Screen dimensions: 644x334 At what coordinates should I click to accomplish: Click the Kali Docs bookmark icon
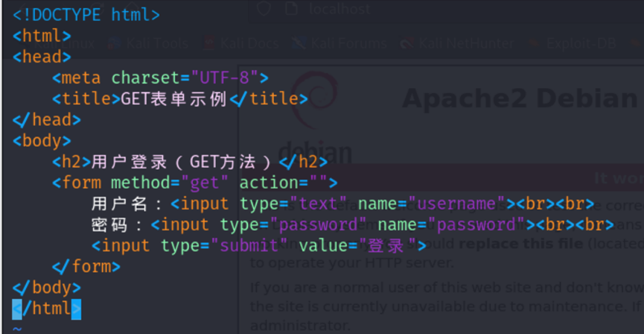[x=209, y=43]
